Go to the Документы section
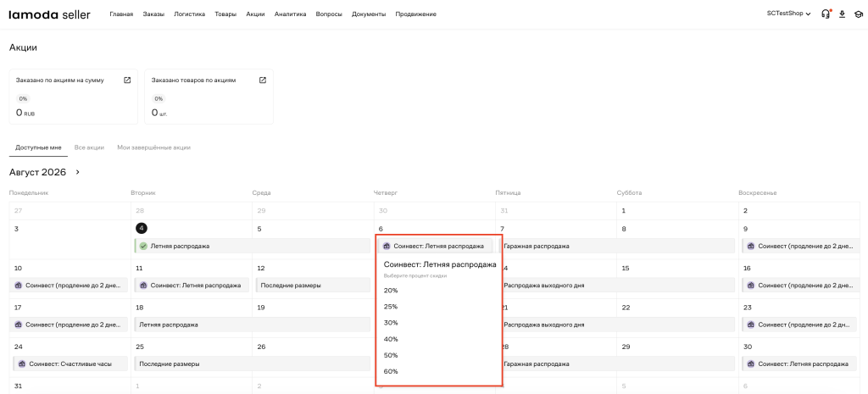 (369, 14)
